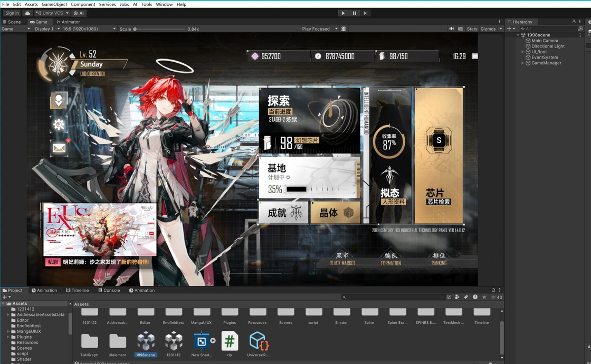This screenshot has height=364, width=591.
Task: Collapse the 1998scene hierarchy root
Action: tap(518, 35)
